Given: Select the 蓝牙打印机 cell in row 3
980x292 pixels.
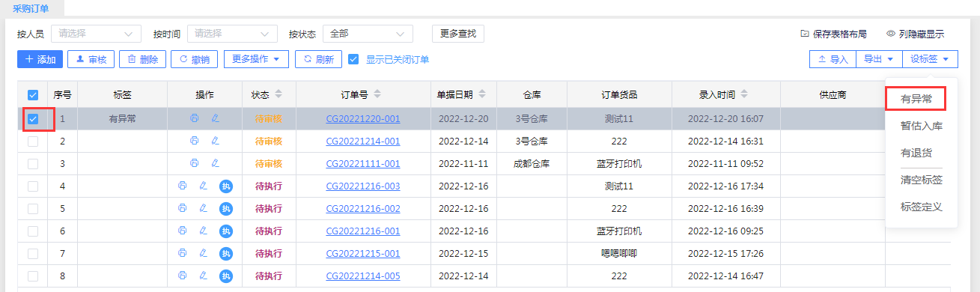Looking at the screenshot, I should point(619,163).
